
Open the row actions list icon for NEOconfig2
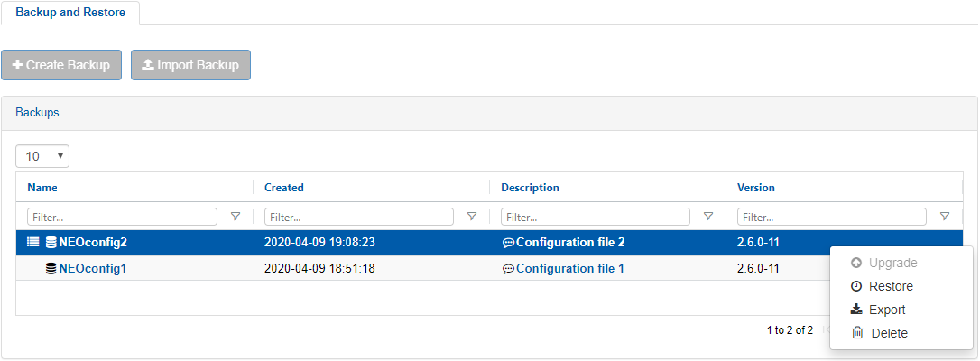(32, 243)
